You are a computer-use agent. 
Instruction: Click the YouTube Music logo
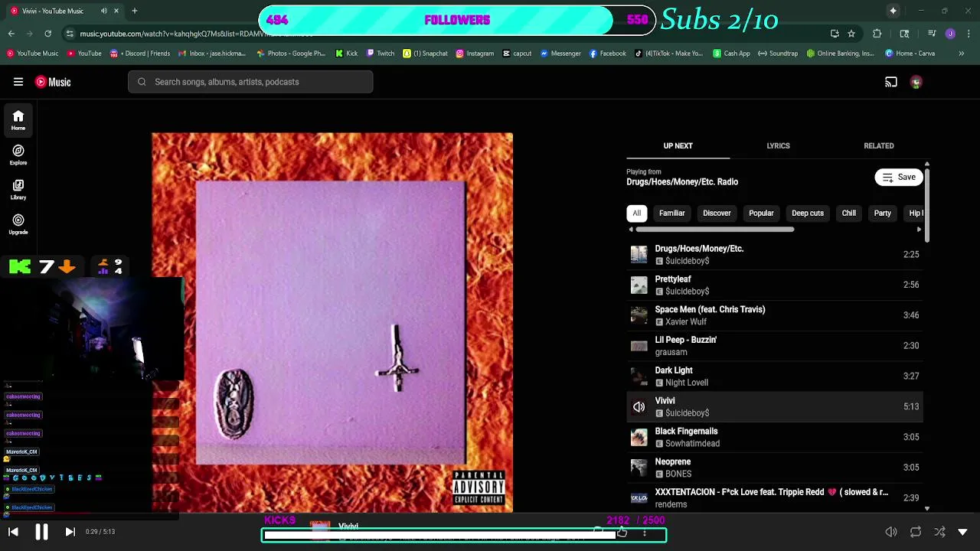click(x=54, y=82)
